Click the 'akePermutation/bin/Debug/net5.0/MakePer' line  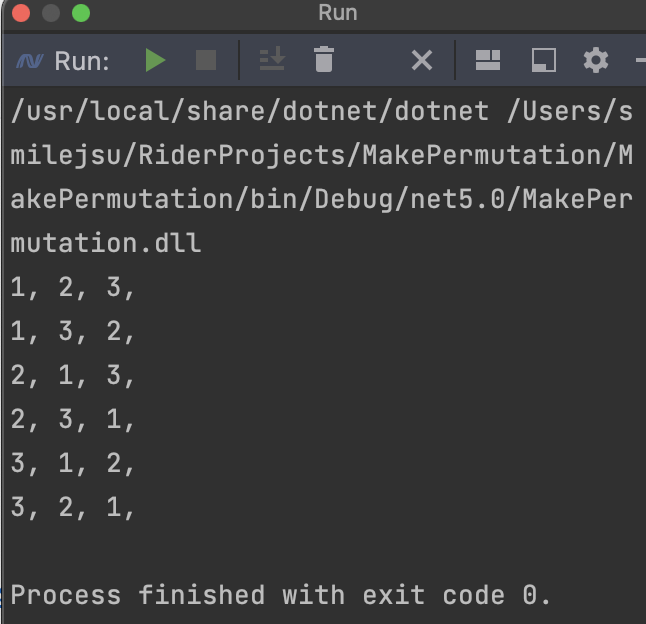pos(321,199)
